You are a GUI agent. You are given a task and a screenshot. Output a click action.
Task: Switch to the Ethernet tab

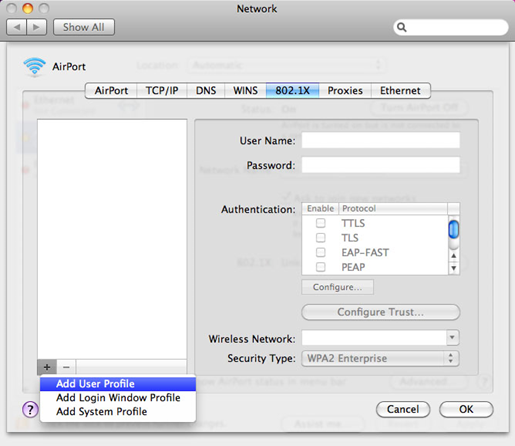pos(400,91)
